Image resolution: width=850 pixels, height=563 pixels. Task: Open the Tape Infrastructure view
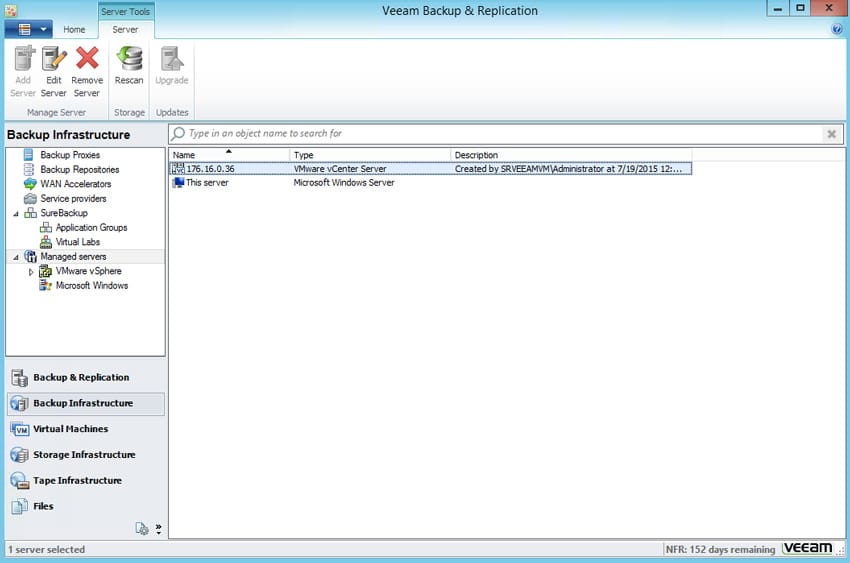[86, 481]
